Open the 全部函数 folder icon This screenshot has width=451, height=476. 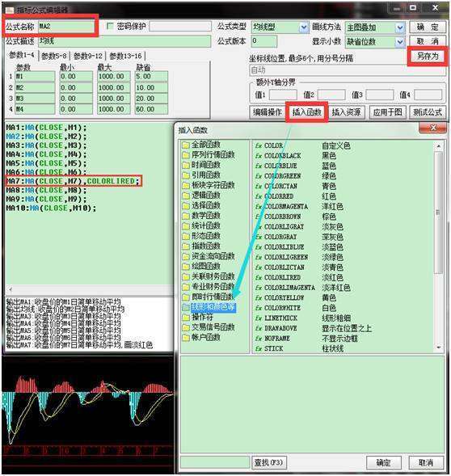186,145
